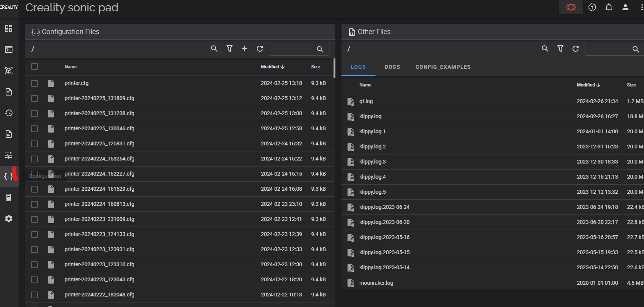Open the filter in Configuration Files
Viewport: 644px width, 307px height.
[230, 49]
